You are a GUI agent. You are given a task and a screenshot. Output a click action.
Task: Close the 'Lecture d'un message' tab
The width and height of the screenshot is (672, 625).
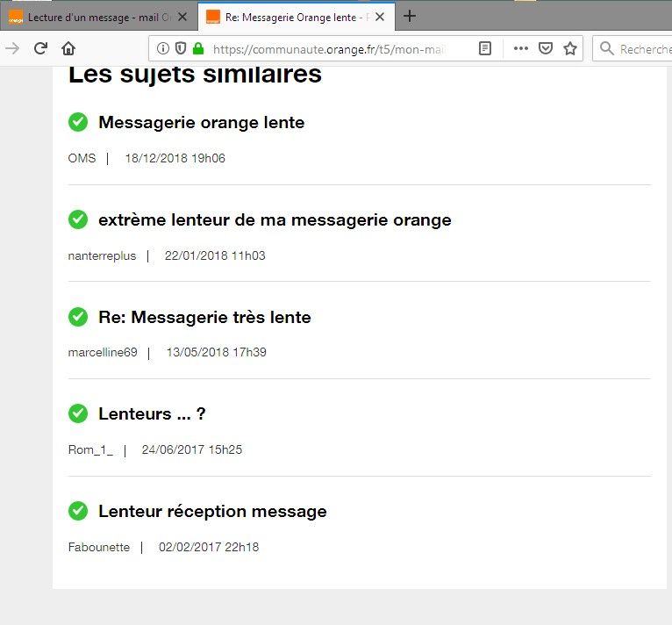182,17
